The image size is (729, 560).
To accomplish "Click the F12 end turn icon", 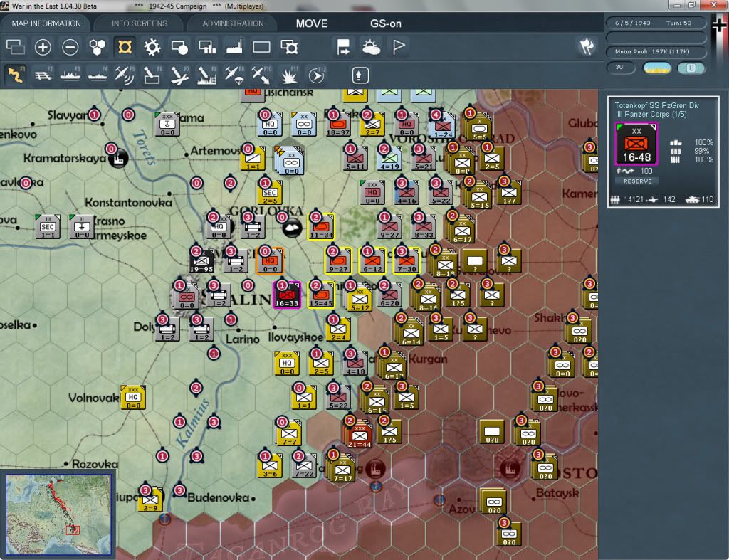I will (x=316, y=75).
